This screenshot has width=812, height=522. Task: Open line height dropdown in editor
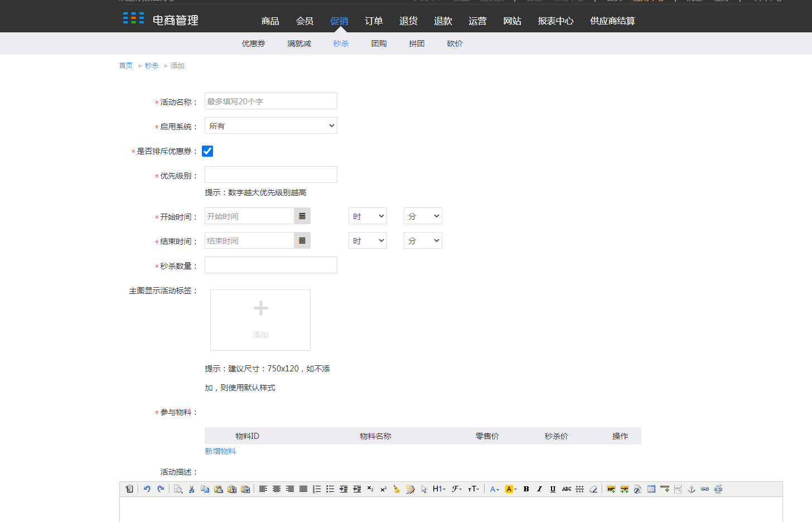coord(580,489)
